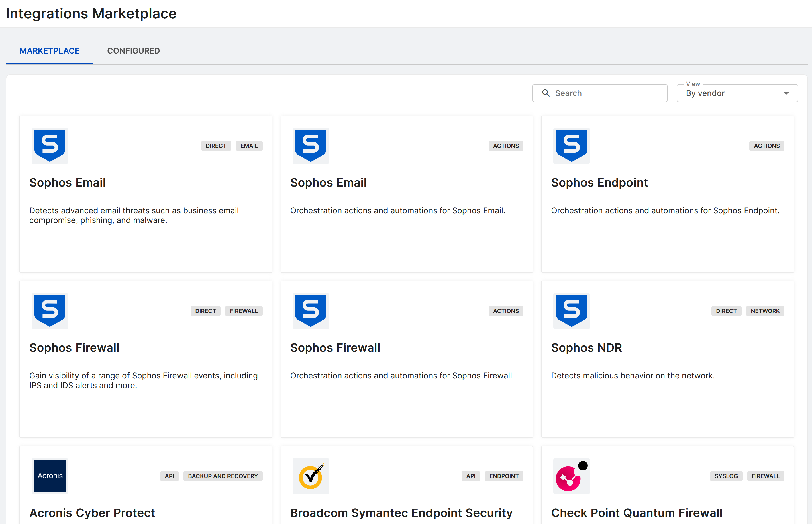This screenshot has width=812, height=524.
Task: Click the Sophos logo on the Sophos Email DIRECT card
Action: pos(50,146)
